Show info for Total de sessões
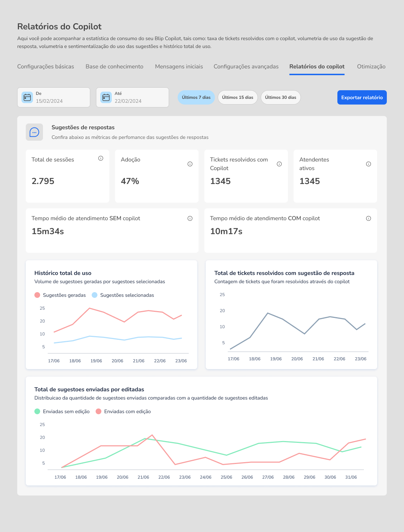The width and height of the screenshot is (404, 532). coord(101,158)
